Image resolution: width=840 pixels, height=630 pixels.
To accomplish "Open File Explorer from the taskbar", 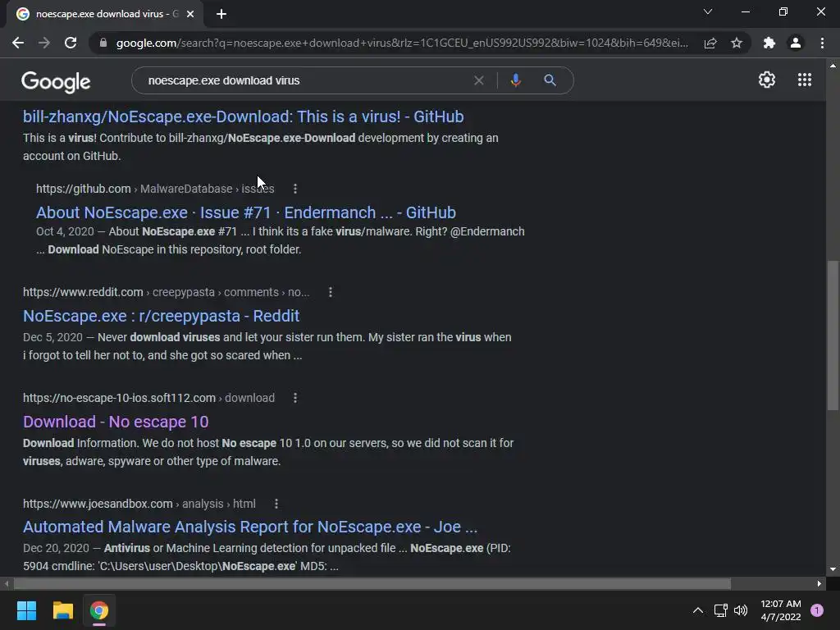I will [x=62, y=610].
